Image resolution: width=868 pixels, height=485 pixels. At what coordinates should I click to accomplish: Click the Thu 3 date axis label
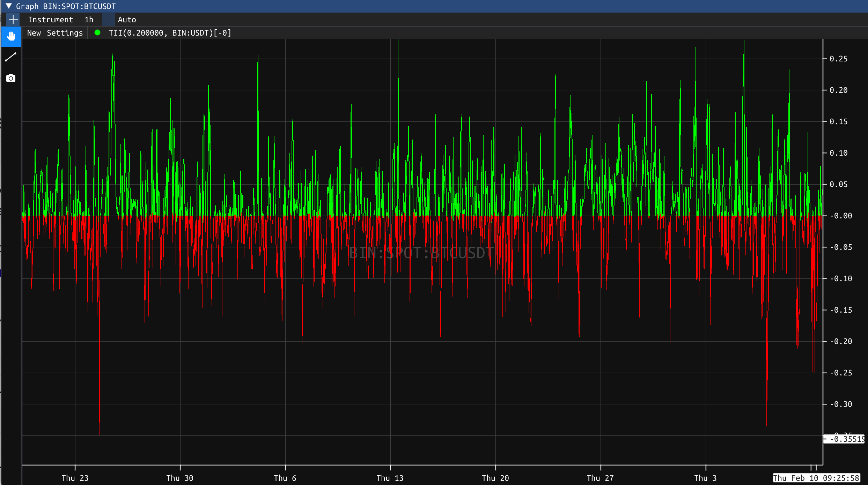pyautogui.click(x=705, y=478)
